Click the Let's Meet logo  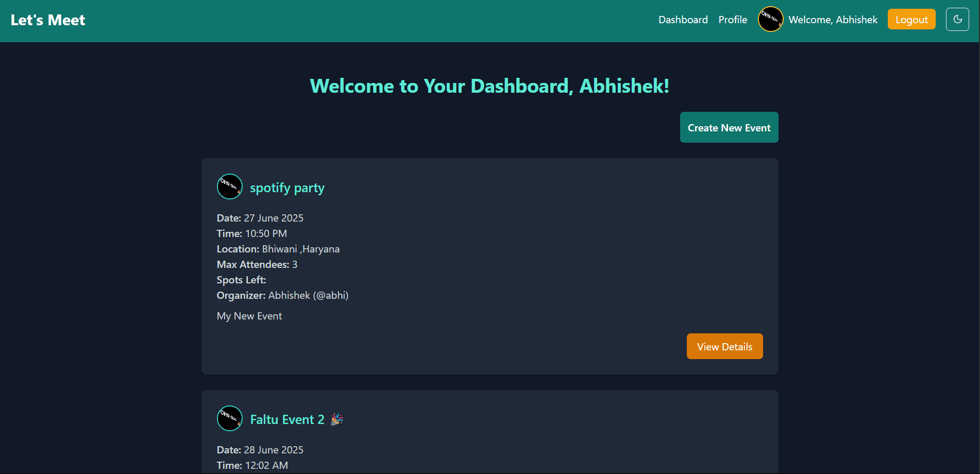pos(48,20)
